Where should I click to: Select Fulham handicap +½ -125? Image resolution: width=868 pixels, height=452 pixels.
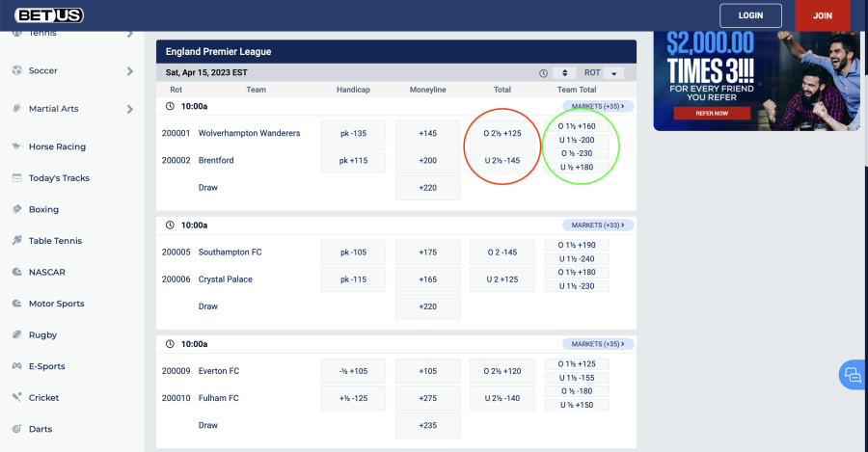[x=353, y=398]
